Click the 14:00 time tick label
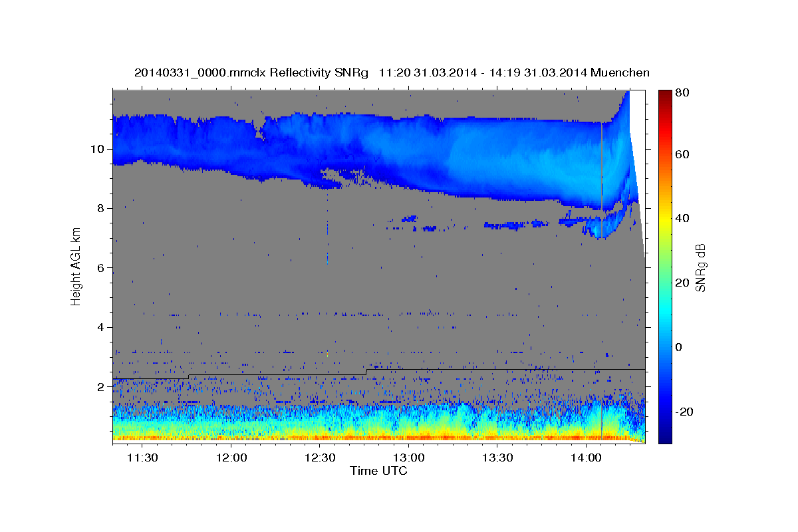Viewport: 798px width, 532px height. tap(586, 458)
